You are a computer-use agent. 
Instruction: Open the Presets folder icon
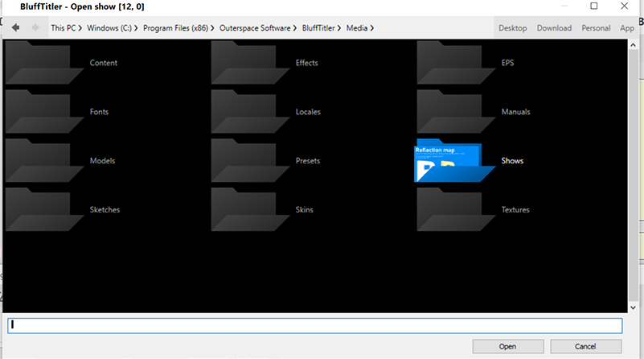pos(250,160)
